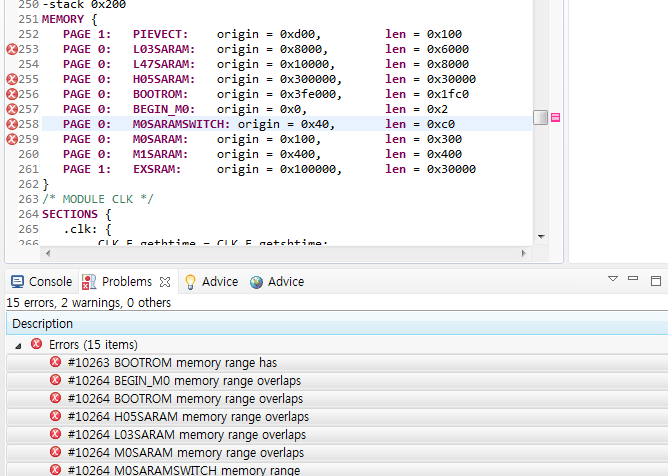The height and width of the screenshot is (476, 668).
Task: Maximize the Problems panel
Action: [656, 281]
